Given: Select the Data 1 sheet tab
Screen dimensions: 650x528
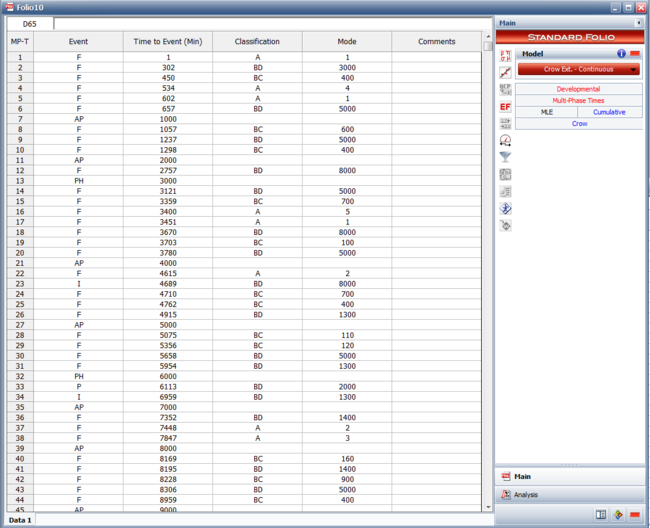Looking at the screenshot, I should point(20,520).
